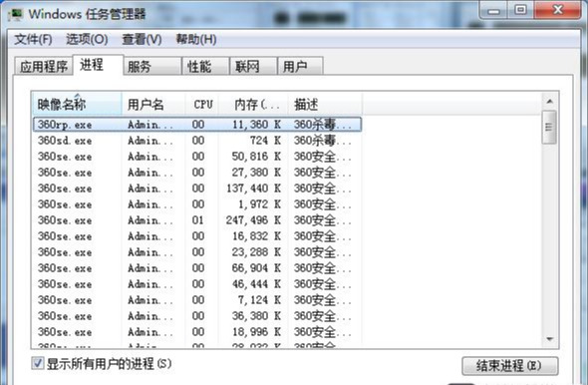Open the 选项(O) menu
This screenshot has height=385, width=588.
pos(87,39)
